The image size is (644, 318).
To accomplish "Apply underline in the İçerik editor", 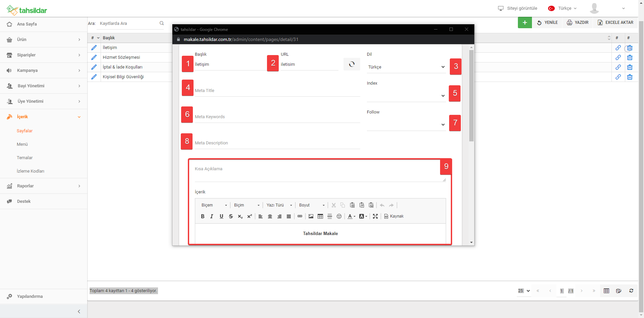I will point(221,216).
